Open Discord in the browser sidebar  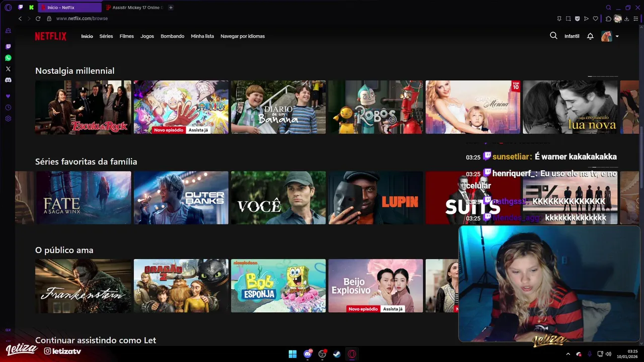8,80
